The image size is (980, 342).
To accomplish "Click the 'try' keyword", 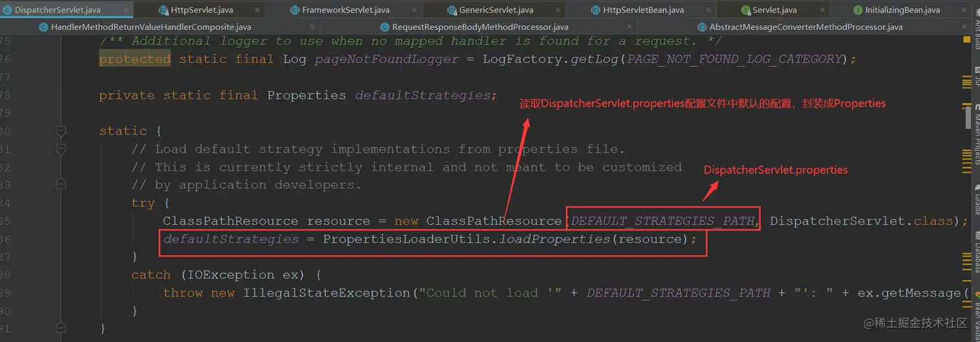I will 143,203.
